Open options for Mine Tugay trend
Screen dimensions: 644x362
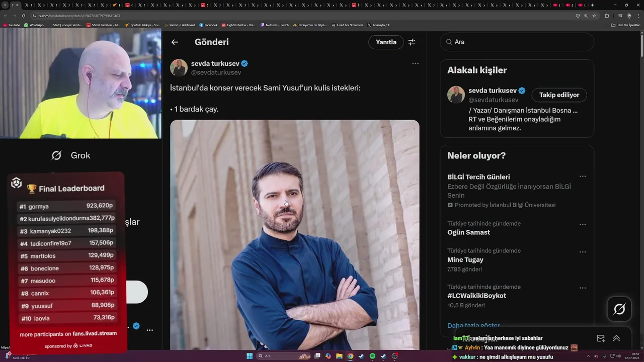(x=582, y=251)
